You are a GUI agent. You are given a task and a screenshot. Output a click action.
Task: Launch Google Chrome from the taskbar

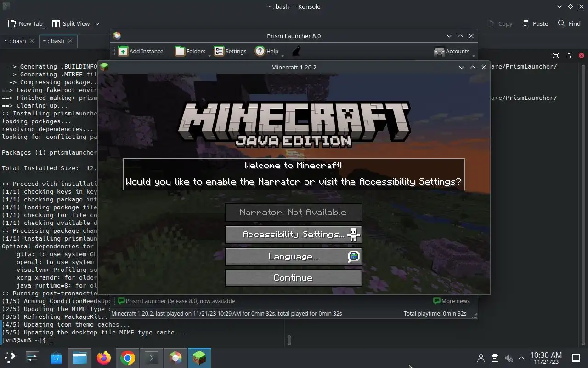[x=128, y=357]
